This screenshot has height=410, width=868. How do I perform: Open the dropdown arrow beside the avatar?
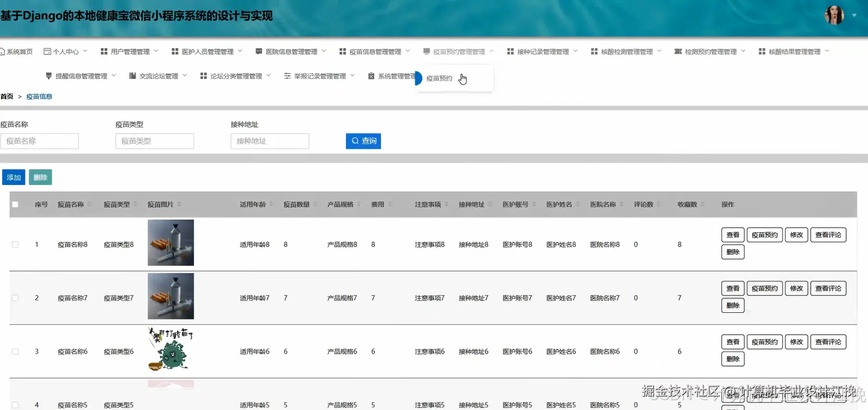854,15
